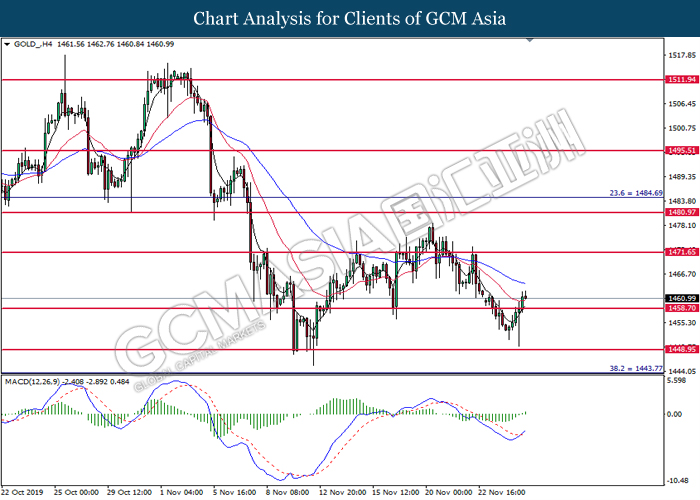Click the current price tag 1460.99

point(681,298)
